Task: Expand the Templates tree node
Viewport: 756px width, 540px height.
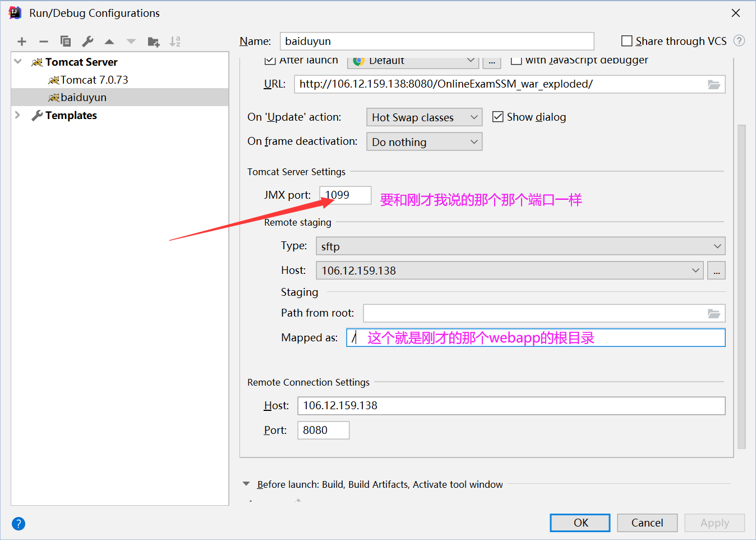Action: coord(18,115)
